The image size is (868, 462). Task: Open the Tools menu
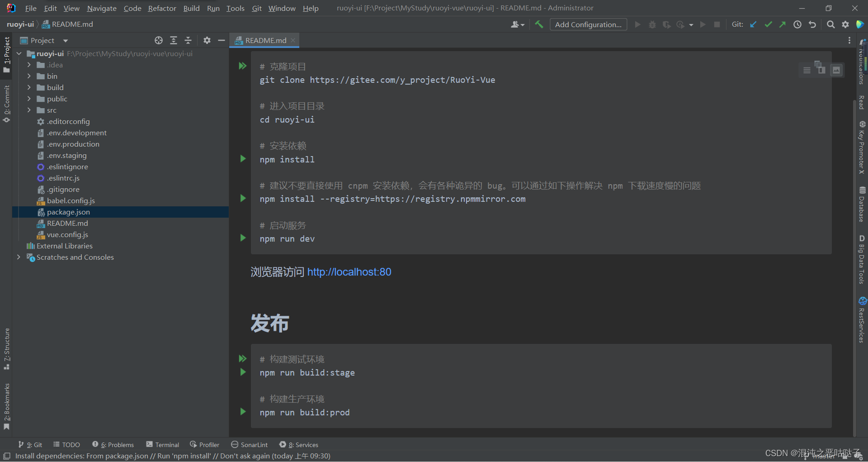235,8
